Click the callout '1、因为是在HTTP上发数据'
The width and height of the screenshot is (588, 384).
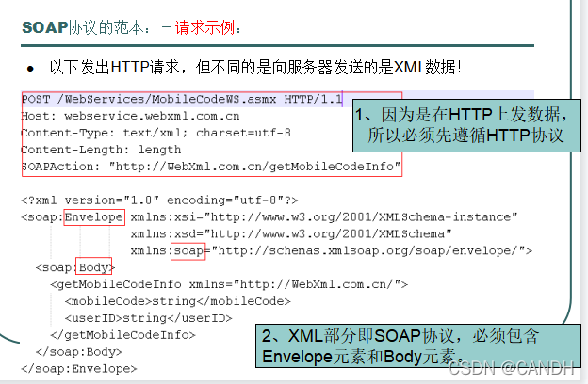pos(466,125)
